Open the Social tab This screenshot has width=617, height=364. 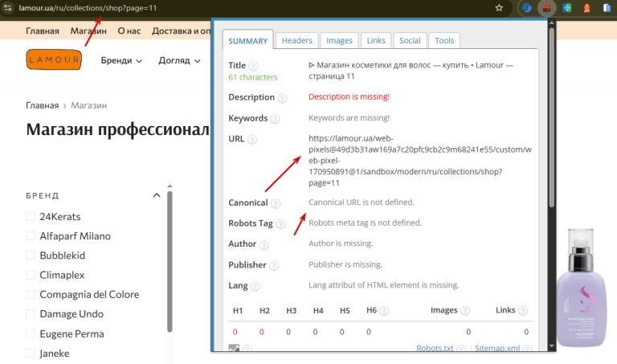(x=410, y=40)
